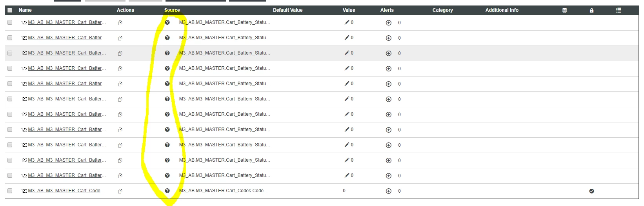Click the alert count 0 in Cart_Code row
Viewport: 644px width, 206px height.
[399, 191]
